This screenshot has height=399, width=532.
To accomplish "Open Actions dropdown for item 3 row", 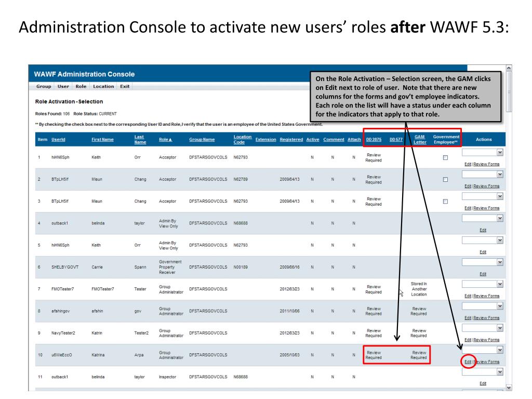I will click(x=482, y=196).
